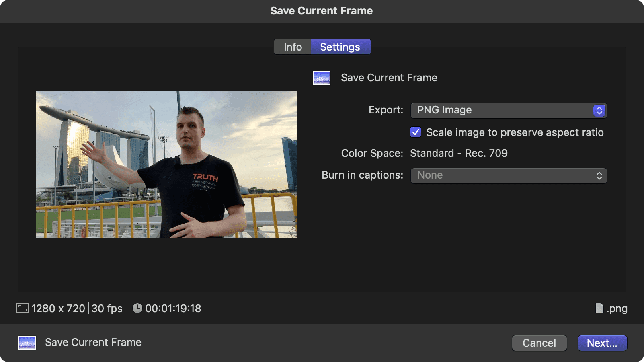Open the Burn in captions dropdown
This screenshot has height=362, width=644.
(508, 175)
